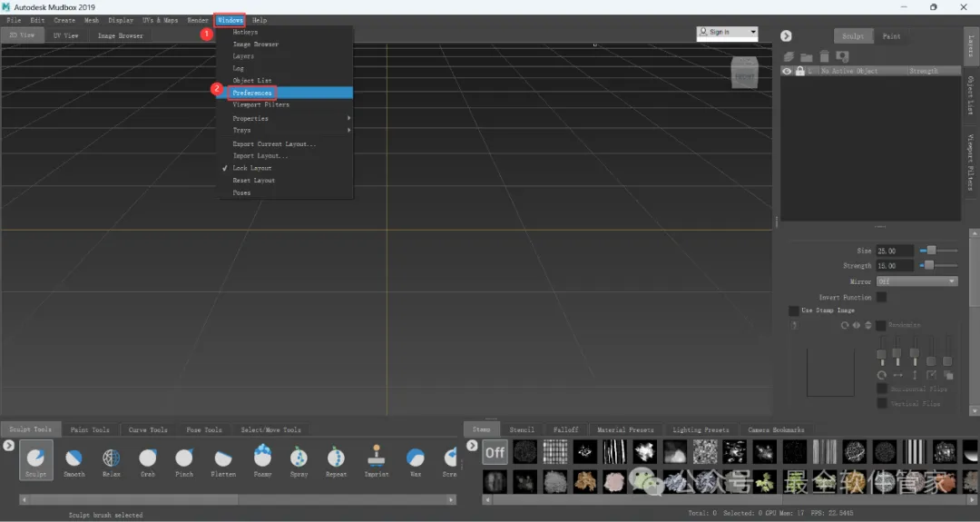Image resolution: width=980 pixels, height=522 pixels.
Task: Open the vertical Viewport Filters tab
Action: pyautogui.click(x=971, y=162)
